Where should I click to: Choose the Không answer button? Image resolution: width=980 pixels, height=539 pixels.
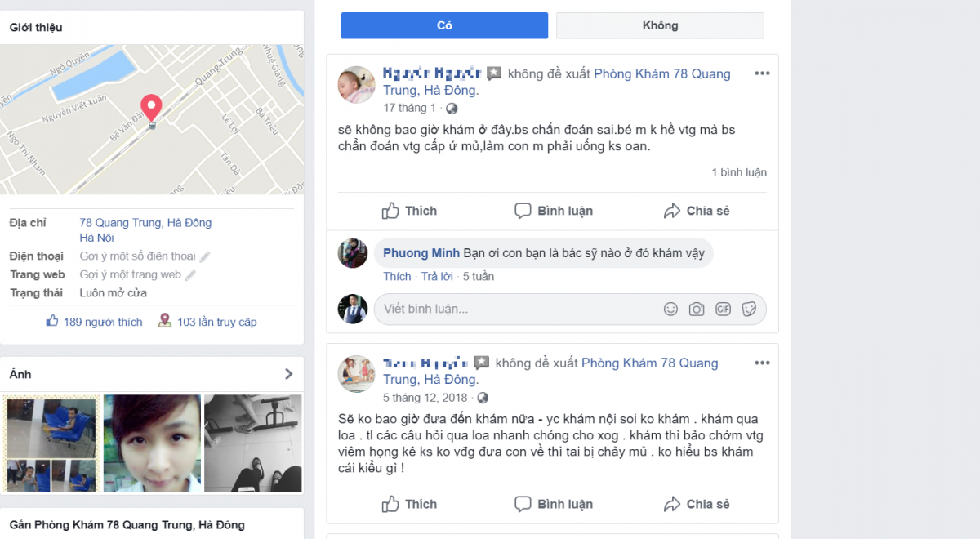point(660,25)
